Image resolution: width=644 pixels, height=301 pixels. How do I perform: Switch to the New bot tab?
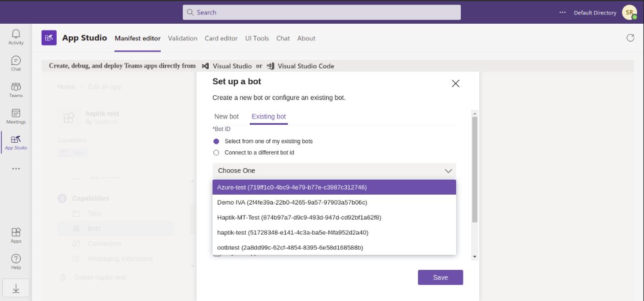click(x=226, y=117)
